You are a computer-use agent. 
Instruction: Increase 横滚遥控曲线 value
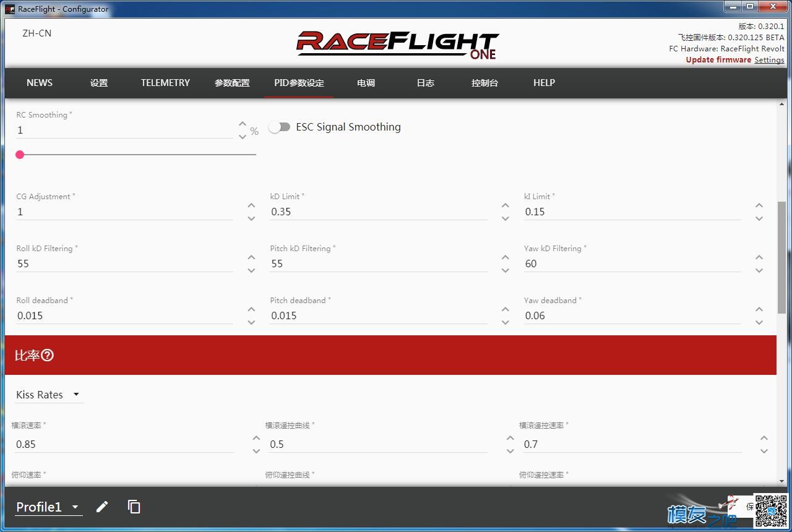[x=510, y=438]
